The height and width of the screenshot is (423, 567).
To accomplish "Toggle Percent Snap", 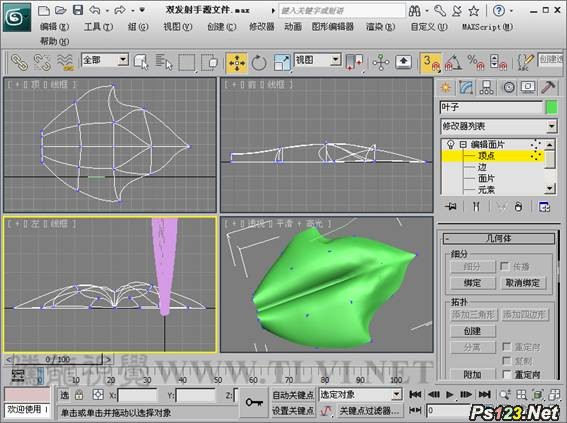I will 476,63.
